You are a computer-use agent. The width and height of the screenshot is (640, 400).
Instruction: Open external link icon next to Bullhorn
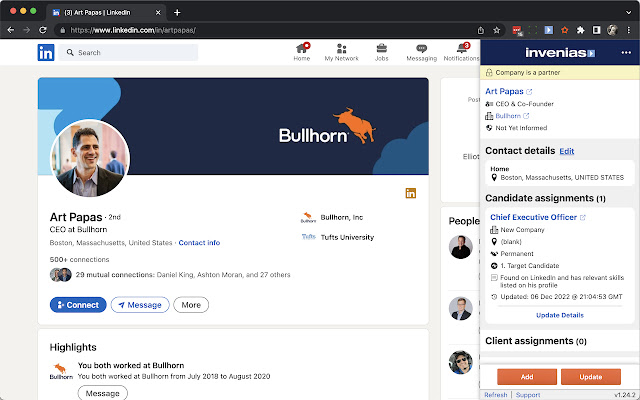[x=526, y=116]
